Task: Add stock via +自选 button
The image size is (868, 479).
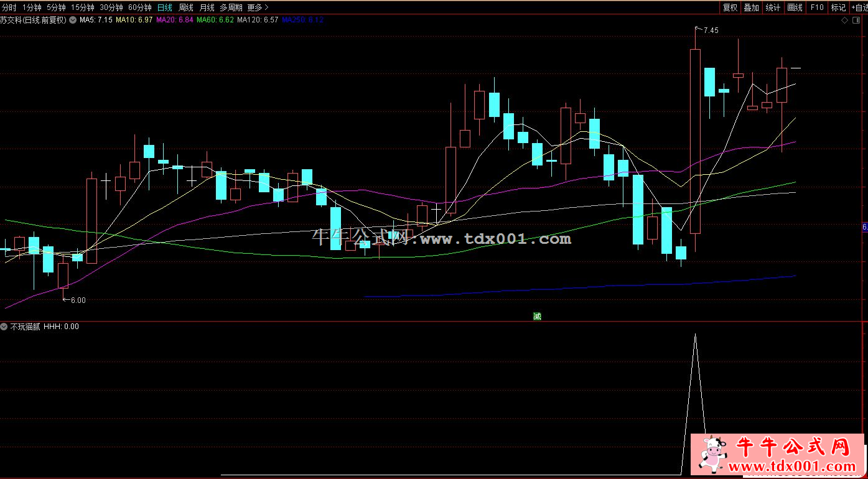Action: click(859, 7)
